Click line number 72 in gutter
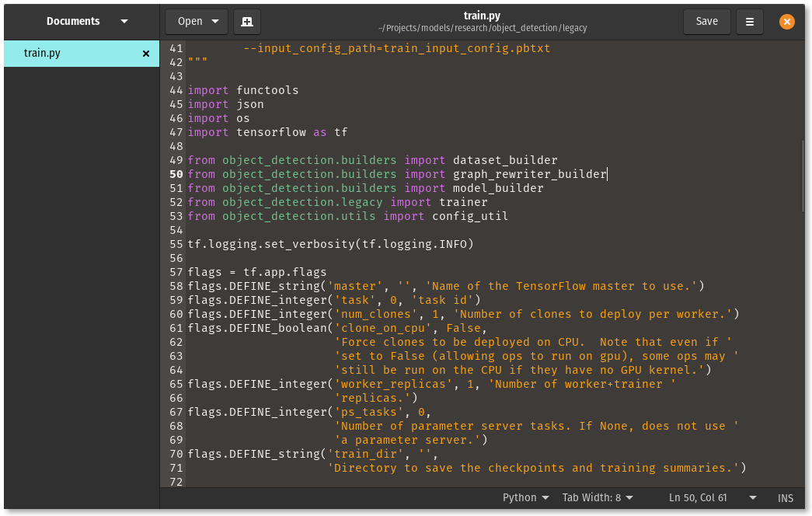 (x=176, y=482)
